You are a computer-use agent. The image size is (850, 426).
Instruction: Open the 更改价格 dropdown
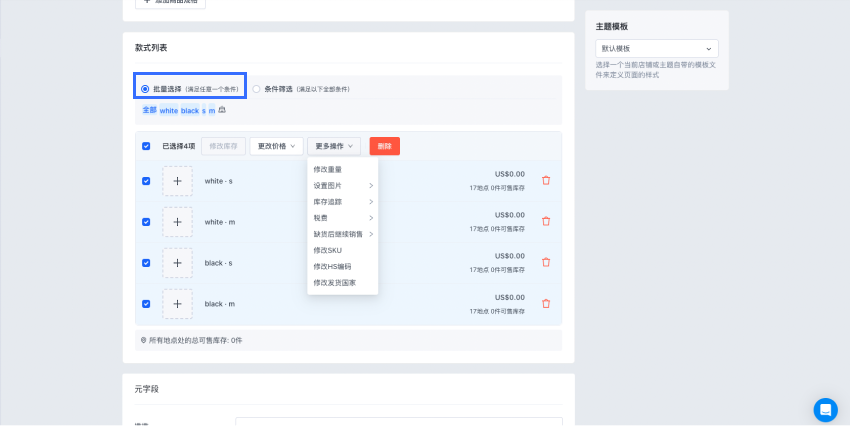click(x=276, y=146)
